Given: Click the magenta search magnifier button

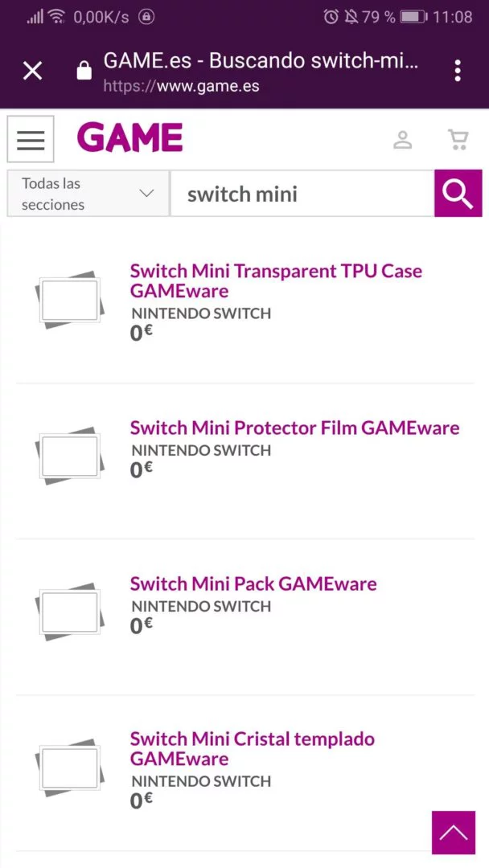Looking at the screenshot, I should pos(458,193).
